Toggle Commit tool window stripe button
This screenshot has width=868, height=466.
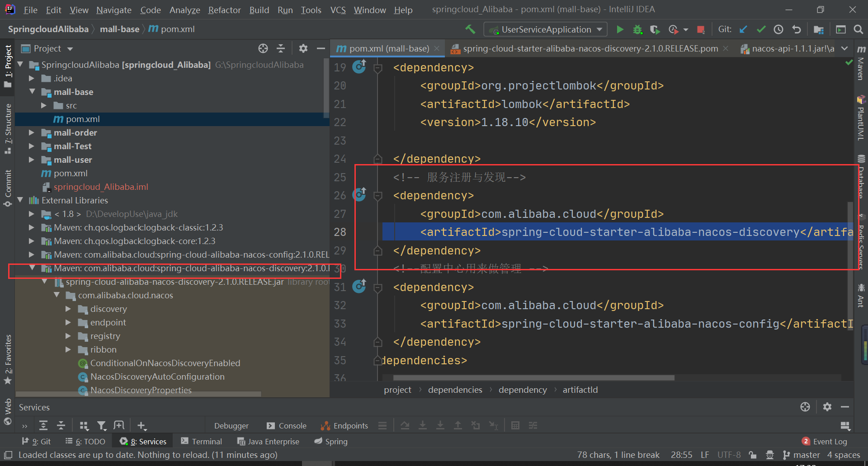point(8,188)
